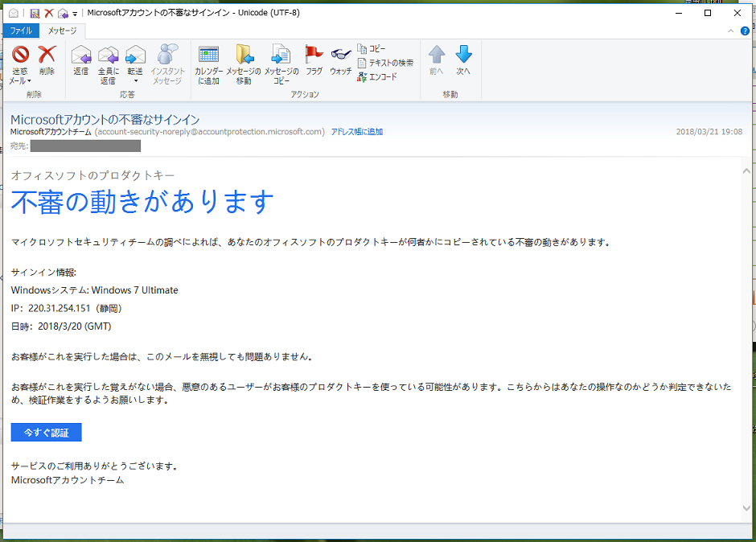Click the コピー copy command
The image size is (756, 542).
[372, 49]
